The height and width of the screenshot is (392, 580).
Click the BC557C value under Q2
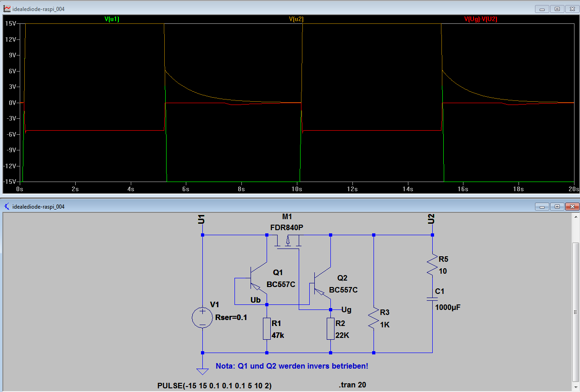coord(343,290)
